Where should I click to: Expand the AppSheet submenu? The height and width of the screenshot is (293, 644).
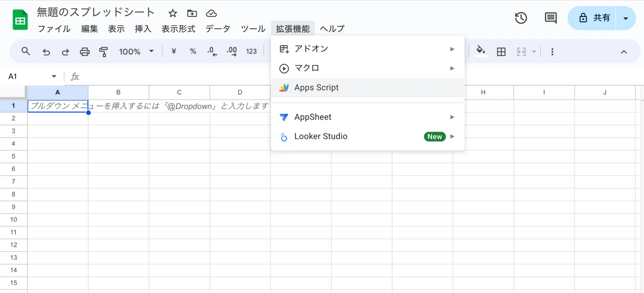[367, 117]
